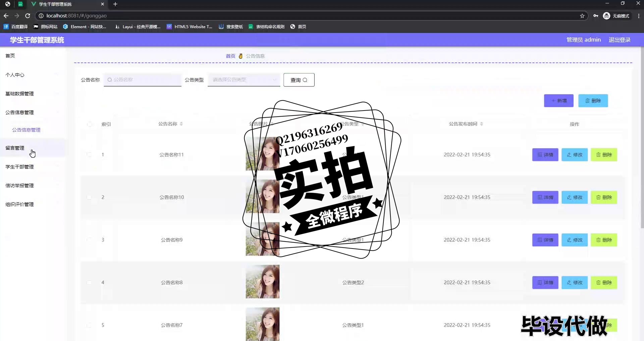Open 详情 for row 公告名称8
Screen dimensions: 644x341
545,282
